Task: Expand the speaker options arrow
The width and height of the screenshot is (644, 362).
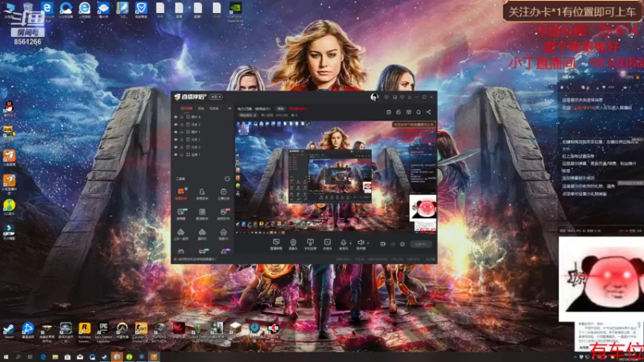Action: (368, 243)
